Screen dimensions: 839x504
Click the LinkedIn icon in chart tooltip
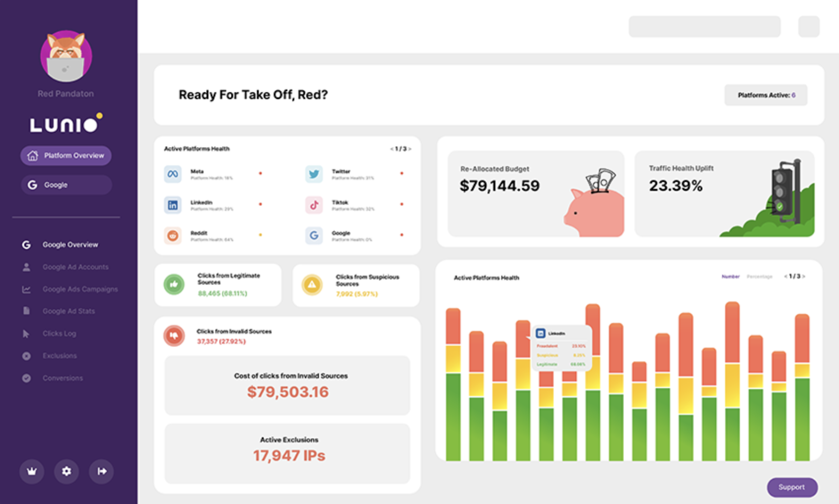click(x=541, y=334)
